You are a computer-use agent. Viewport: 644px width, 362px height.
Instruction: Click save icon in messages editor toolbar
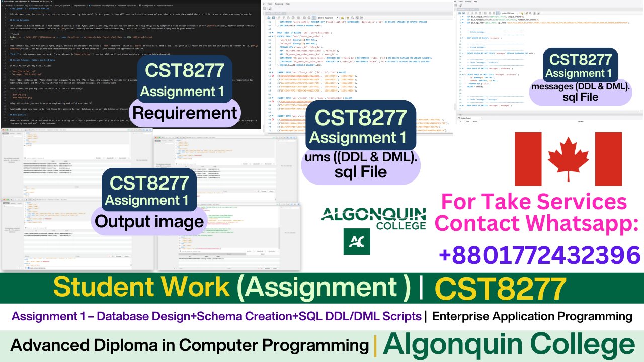(463, 13)
